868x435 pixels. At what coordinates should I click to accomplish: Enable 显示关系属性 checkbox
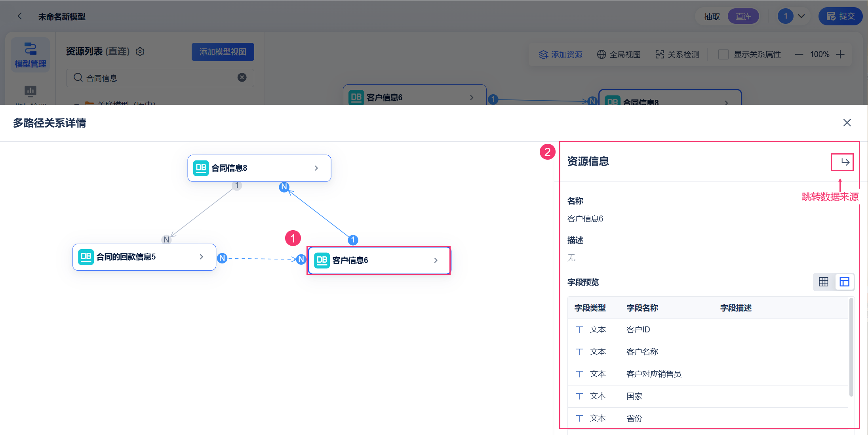[x=723, y=54]
